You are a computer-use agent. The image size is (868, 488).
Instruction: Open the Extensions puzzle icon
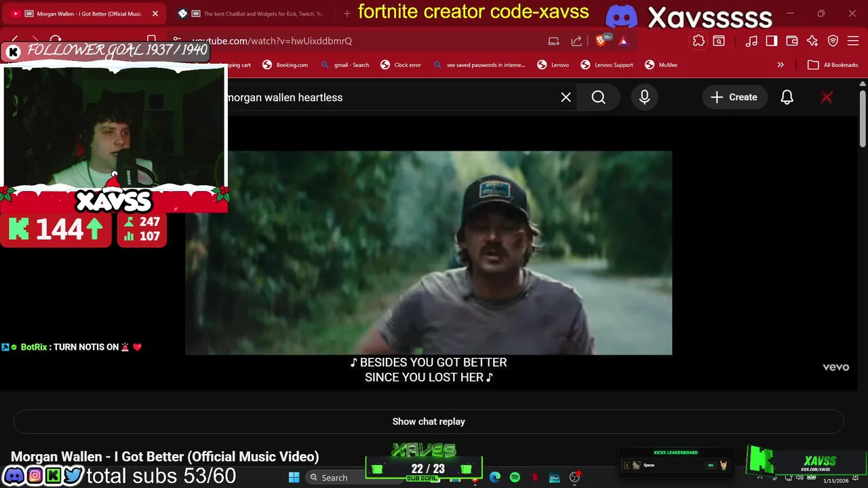click(x=698, y=41)
